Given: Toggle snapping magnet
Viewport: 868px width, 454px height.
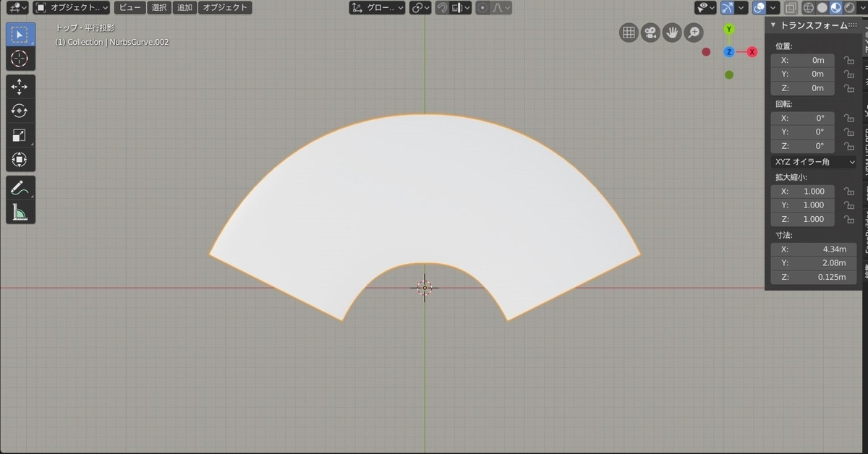Looking at the screenshot, I should [x=441, y=8].
